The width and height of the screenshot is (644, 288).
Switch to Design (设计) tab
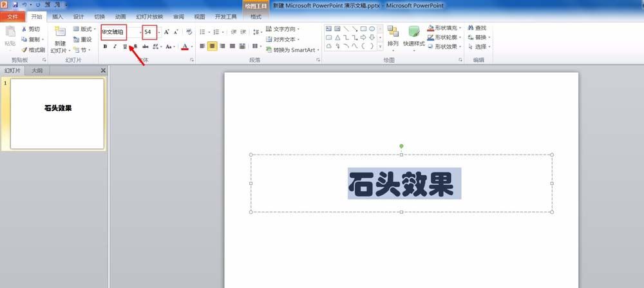(x=79, y=17)
